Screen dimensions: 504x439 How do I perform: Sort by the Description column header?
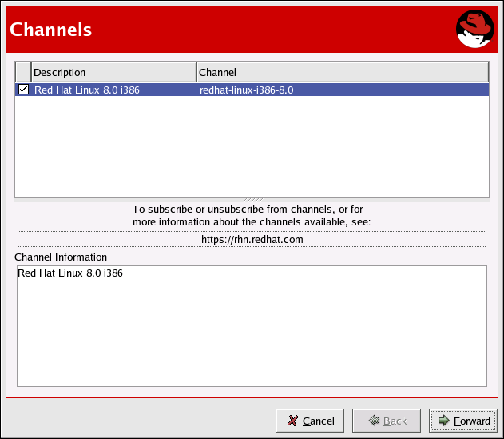pos(113,72)
